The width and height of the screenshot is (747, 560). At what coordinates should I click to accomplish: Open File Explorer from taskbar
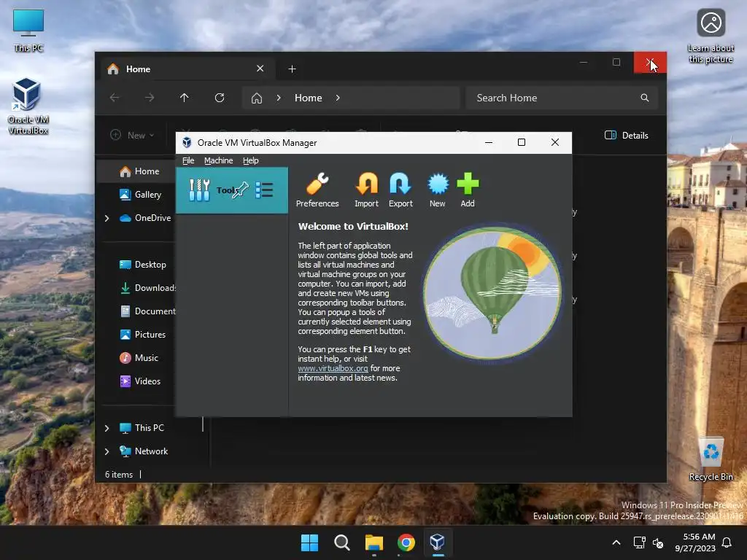[x=374, y=542]
